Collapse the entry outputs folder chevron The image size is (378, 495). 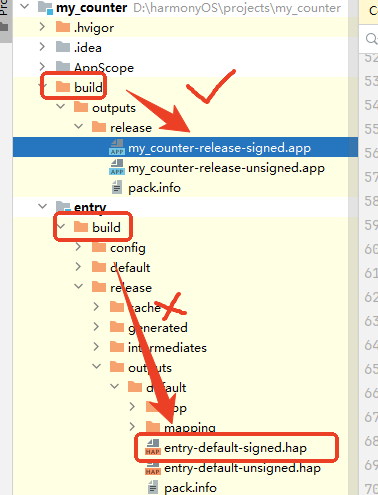97,366
